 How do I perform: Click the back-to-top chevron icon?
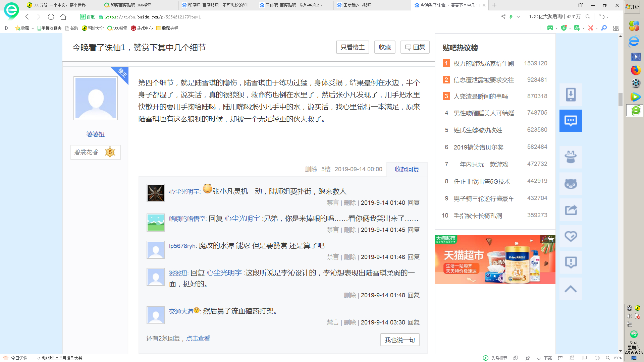tap(571, 289)
